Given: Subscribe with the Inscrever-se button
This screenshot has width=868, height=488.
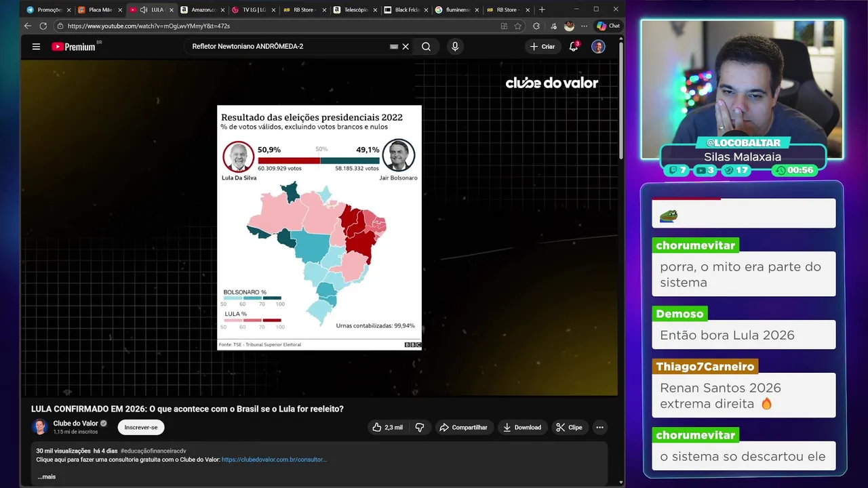Looking at the screenshot, I should pyautogui.click(x=141, y=427).
